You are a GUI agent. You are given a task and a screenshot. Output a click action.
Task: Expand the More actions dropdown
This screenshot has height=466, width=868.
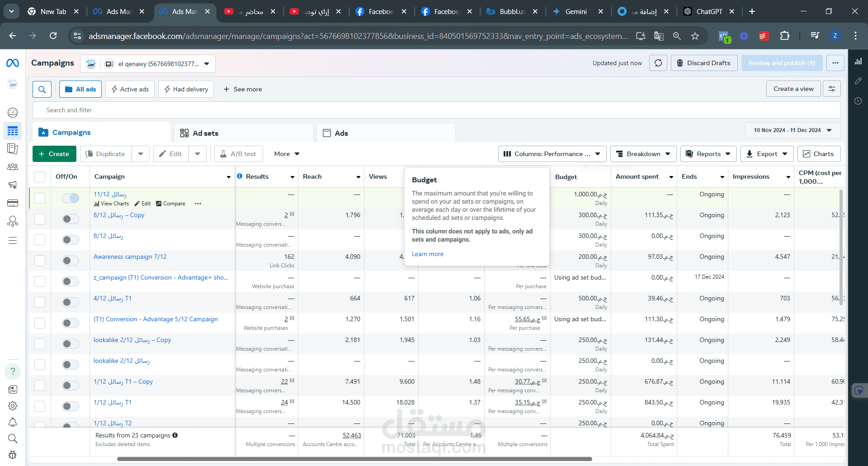coord(287,154)
